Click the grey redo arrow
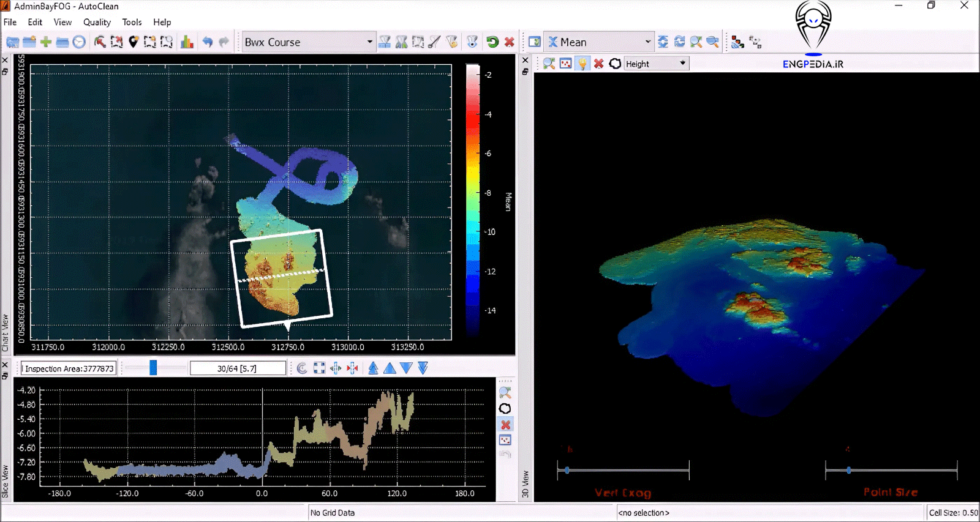Image resolution: width=980 pixels, height=522 pixels. coord(224,42)
